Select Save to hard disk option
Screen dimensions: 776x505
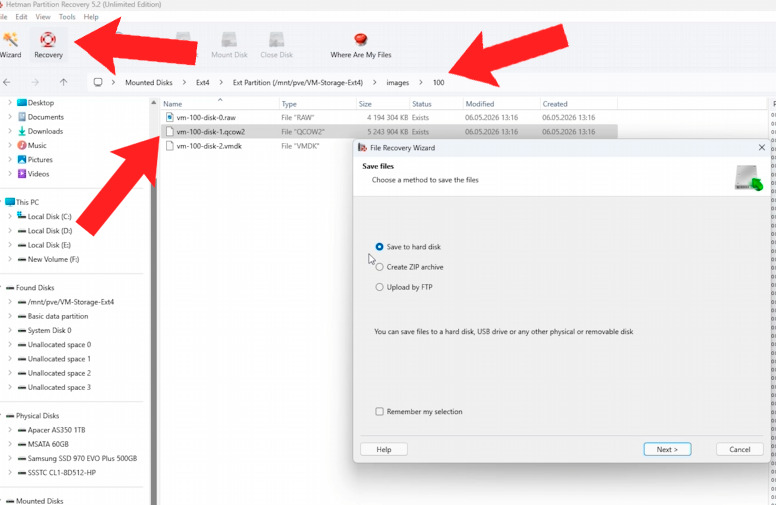(379, 247)
